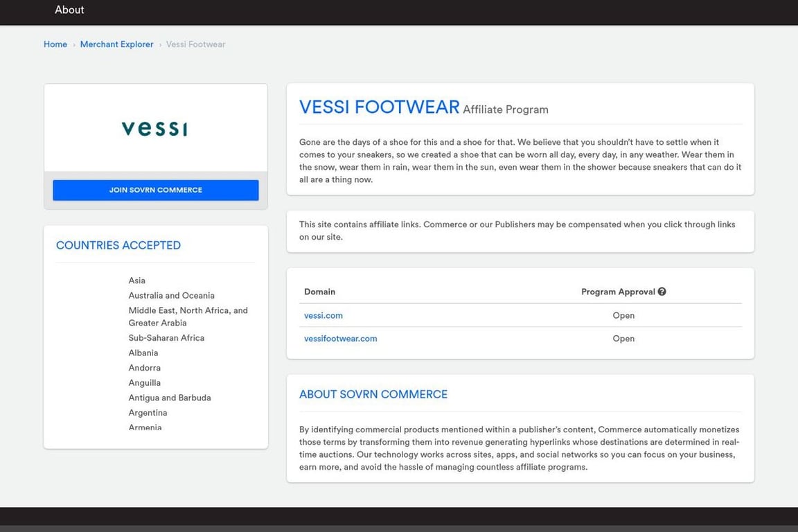Click the About Sovrn Commerce heading
This screenshot has width=798, height=532.
click(373, 395)
